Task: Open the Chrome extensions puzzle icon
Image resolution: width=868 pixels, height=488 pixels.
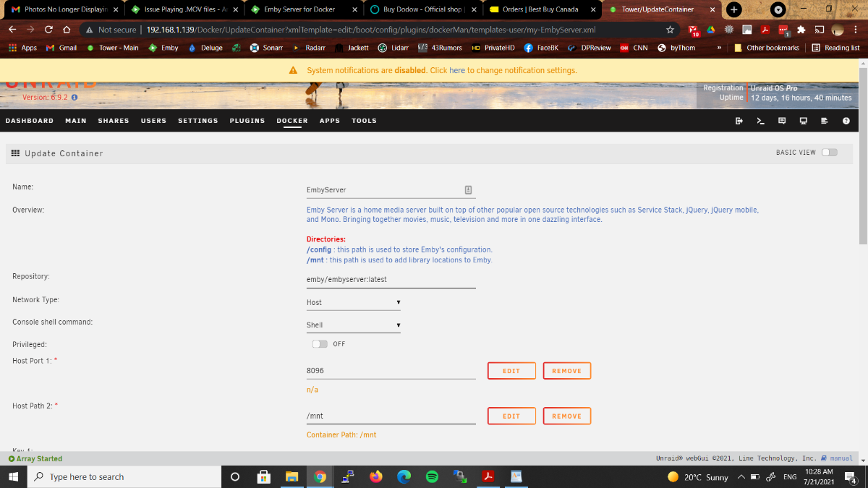Action: (801, 30)
